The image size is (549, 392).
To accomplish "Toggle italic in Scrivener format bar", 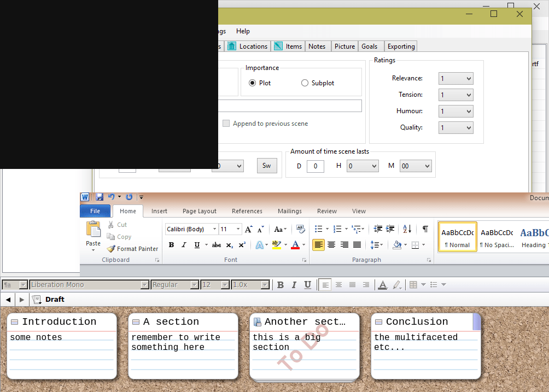I will point(294,285).
